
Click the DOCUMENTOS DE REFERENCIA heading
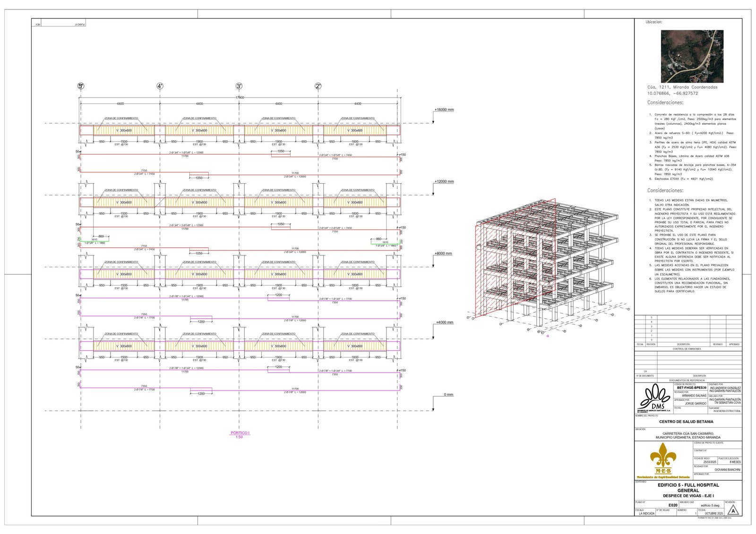point(687,380)
